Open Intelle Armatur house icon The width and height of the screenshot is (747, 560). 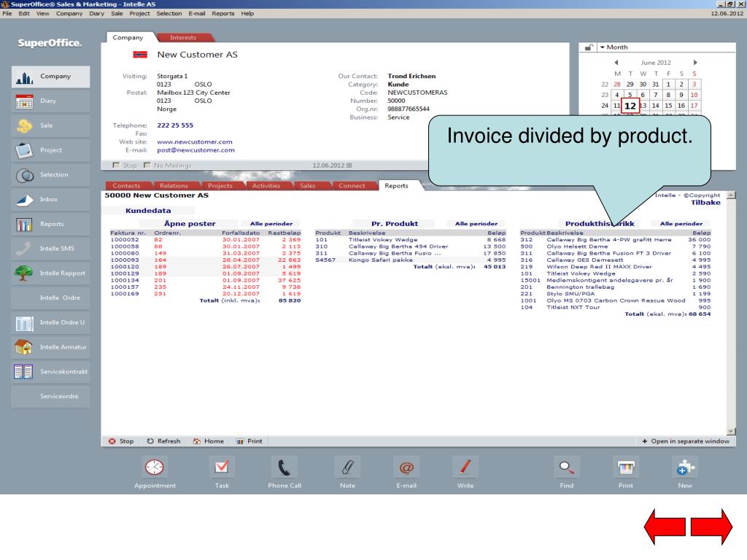click(x=23, y=347)
